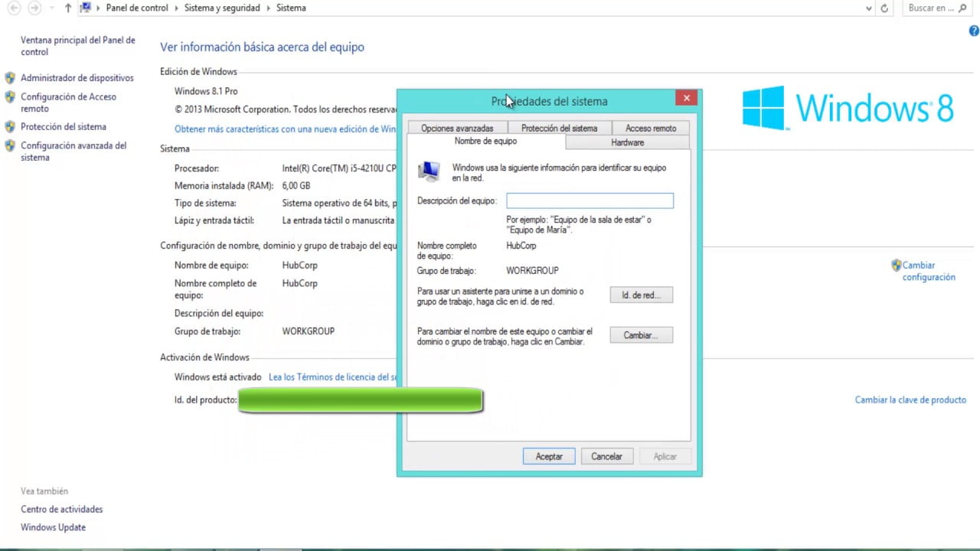Focus the Descripción del equipo text field

point(590,201)
